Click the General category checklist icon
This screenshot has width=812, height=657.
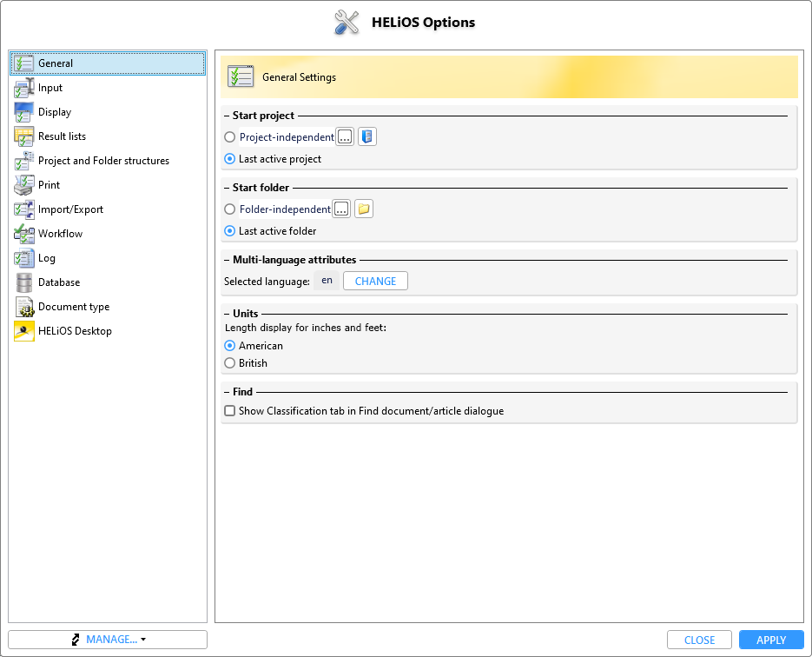(23, 63)
